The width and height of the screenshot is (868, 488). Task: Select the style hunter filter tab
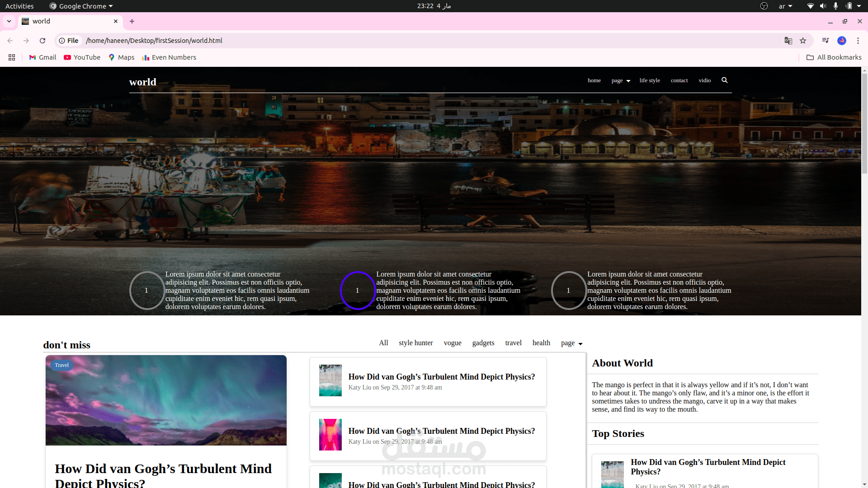[x=416, y=343]
